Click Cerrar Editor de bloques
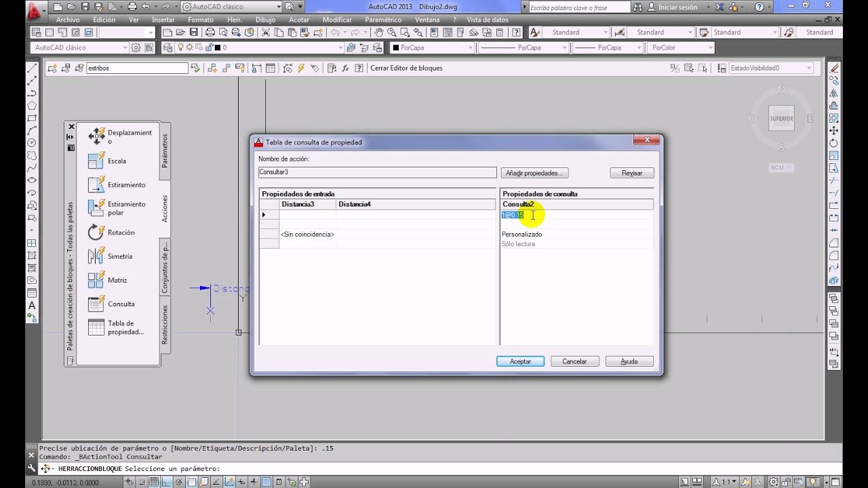 point(406,68)
